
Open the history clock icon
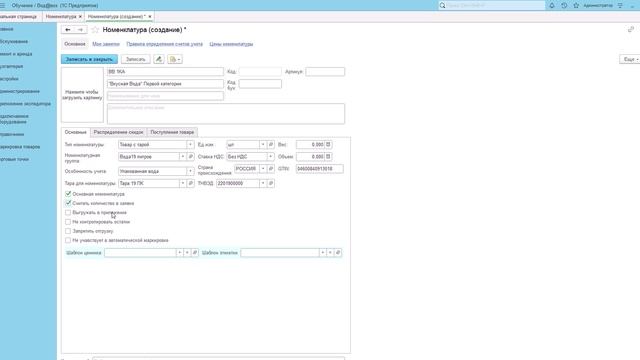tap(564, 6)
